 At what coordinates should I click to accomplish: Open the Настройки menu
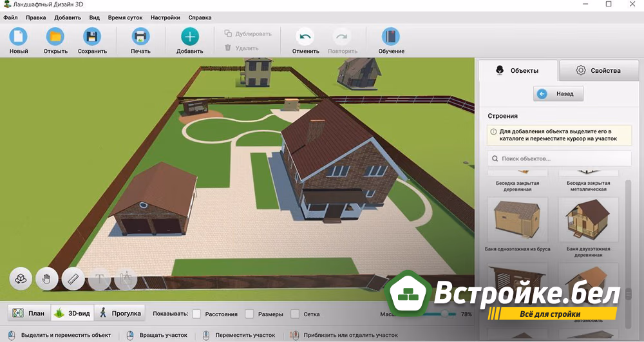click(165, 17)
